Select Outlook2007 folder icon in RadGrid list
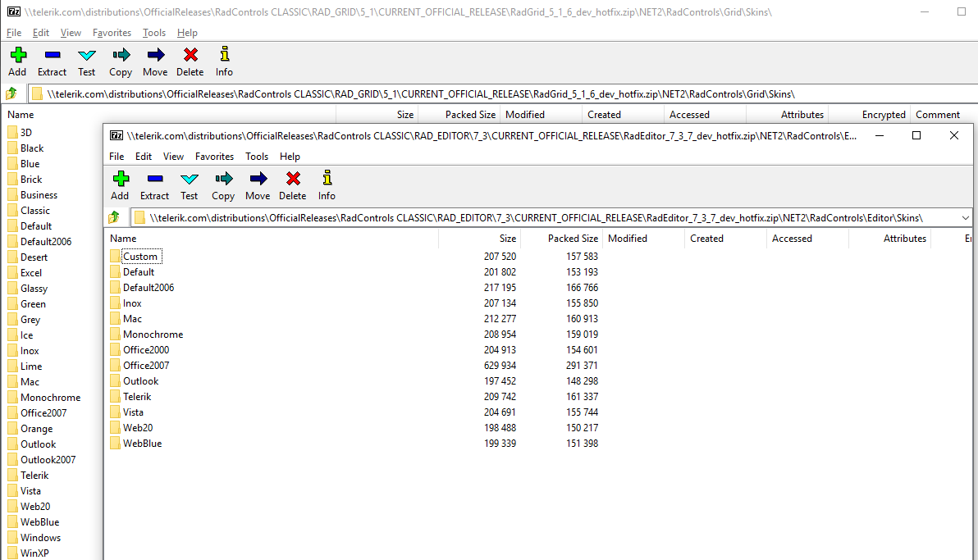 [12, 460]
